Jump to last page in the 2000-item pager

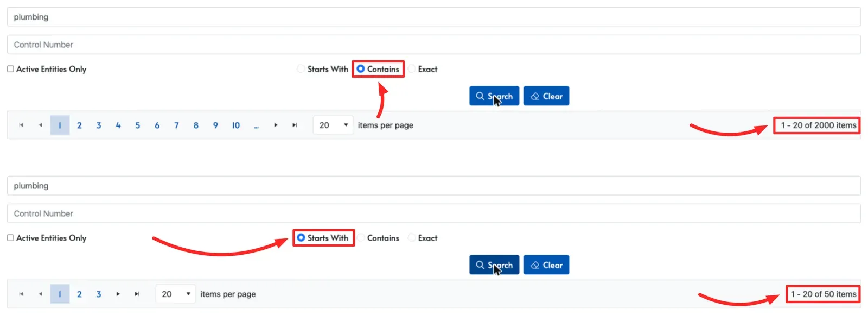(295, 125)
